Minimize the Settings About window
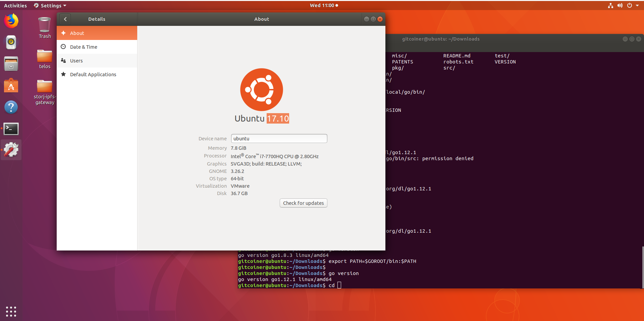644x321 pixels. (x=366, y=19)
